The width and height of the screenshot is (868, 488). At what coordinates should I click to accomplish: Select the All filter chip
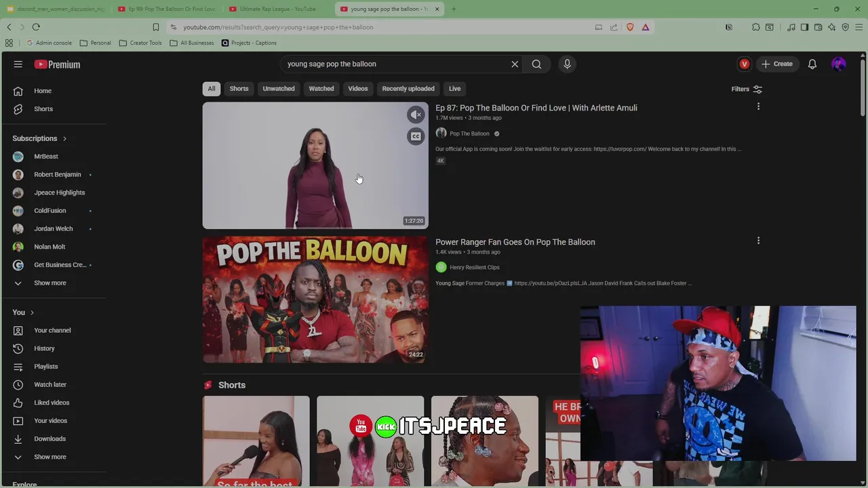[x=212, y=89]
